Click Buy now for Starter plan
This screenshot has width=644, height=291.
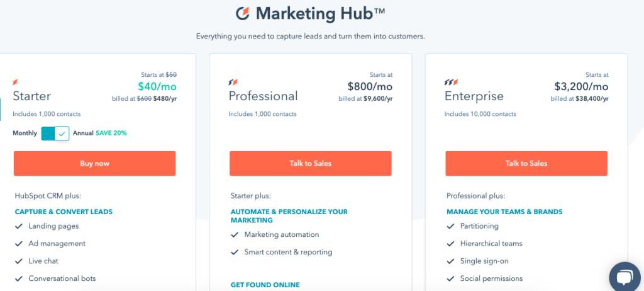click(94, 163)
